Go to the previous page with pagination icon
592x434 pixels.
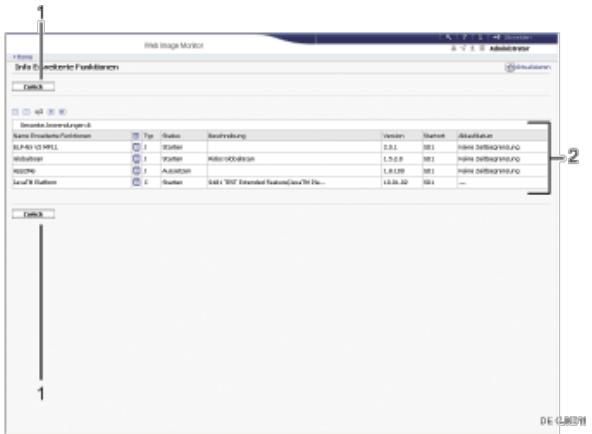tap(26, 112)
